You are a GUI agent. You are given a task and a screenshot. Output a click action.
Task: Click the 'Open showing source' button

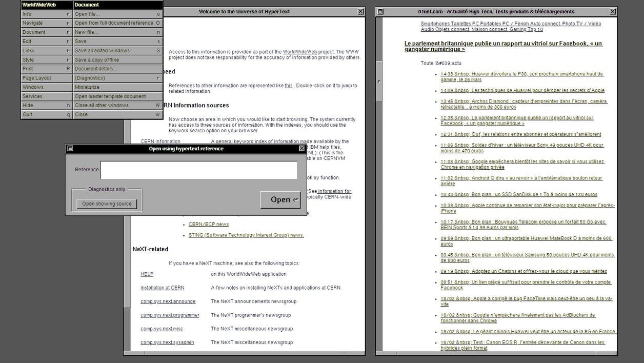107,204
